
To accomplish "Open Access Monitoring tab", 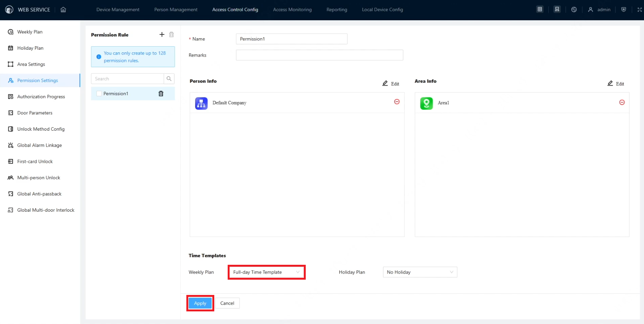I will point(292,10).
